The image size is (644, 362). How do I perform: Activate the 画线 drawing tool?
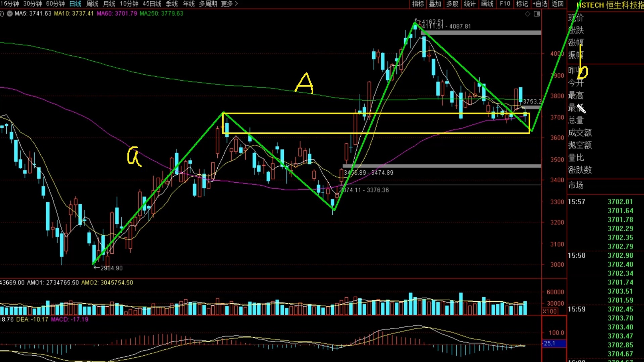tap(487, 4)
